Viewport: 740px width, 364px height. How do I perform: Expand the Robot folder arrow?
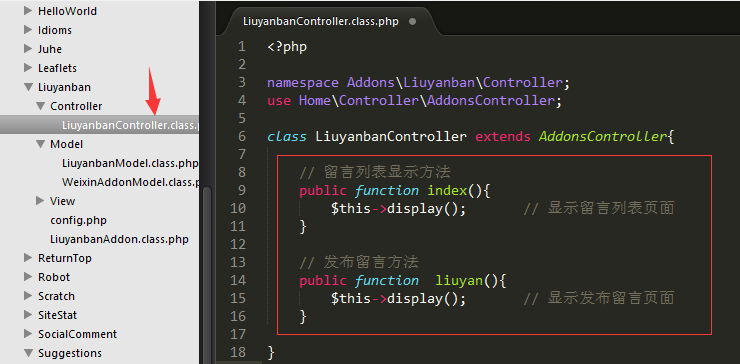click(28, 277)
